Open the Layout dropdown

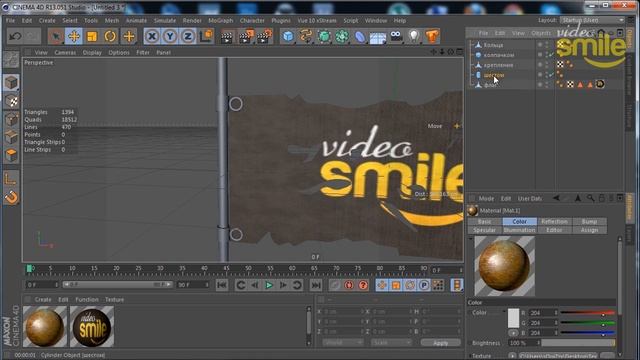click(592, 20)
